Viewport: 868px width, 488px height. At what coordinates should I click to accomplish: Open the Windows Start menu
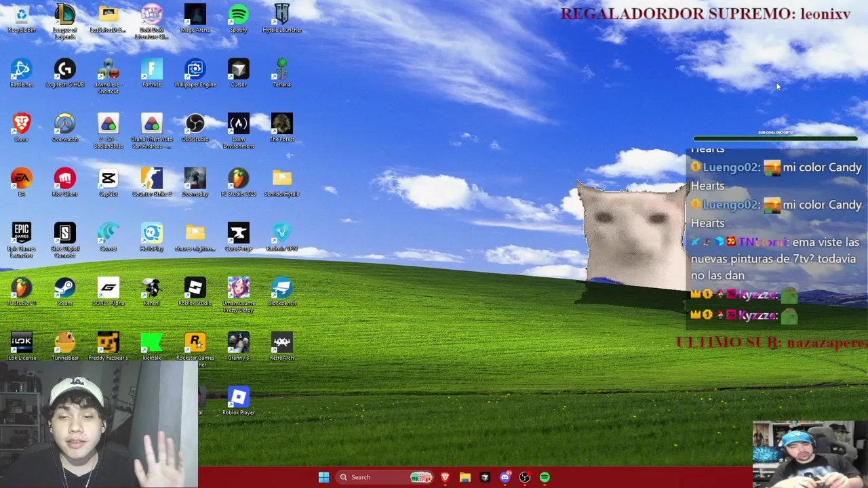323,477
